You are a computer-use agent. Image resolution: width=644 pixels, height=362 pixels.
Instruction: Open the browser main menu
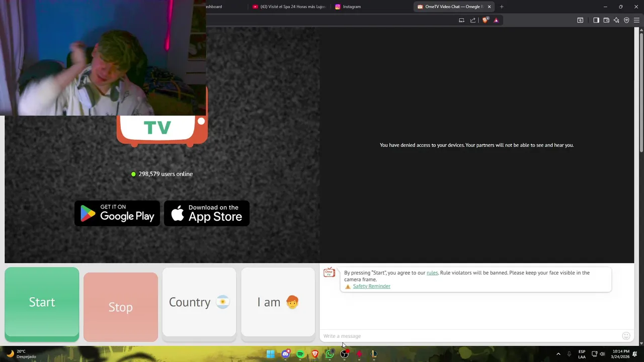click(x=636, y=20)
